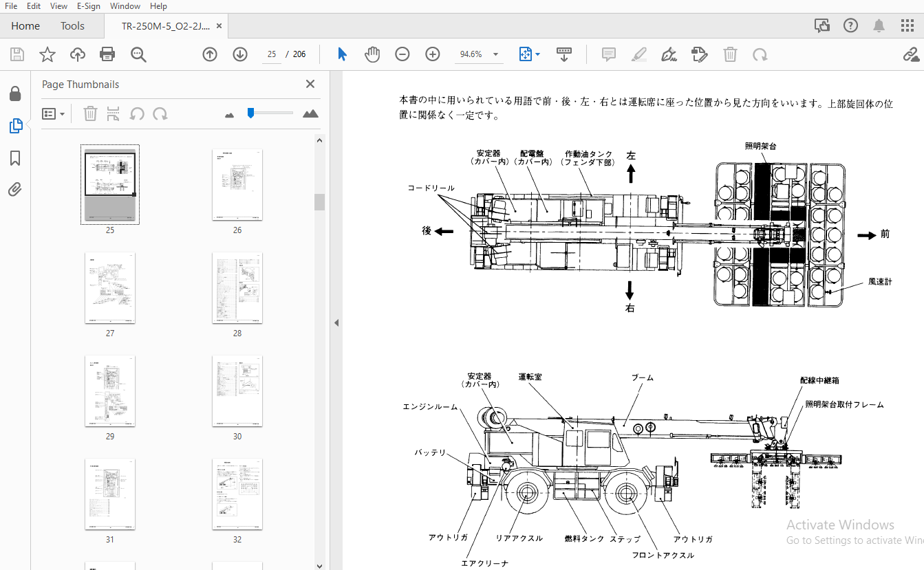Image resolution: width=924 pixels, height=570 pixels.
Task: Click the read mode keyboard icon
Action: tap(564, 54)
